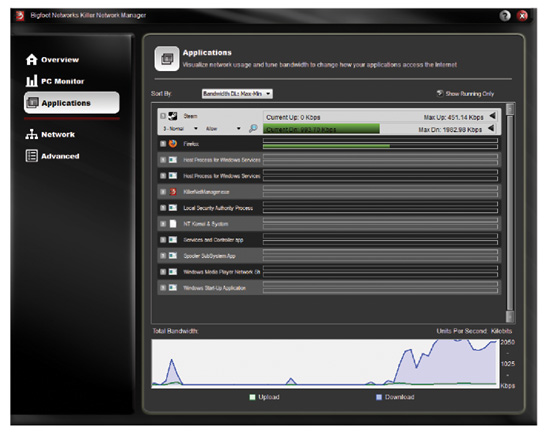This screenshot has width=549, height=434.
Task: Click the NT Kernel & System document icon
Action: pos(173,224)
